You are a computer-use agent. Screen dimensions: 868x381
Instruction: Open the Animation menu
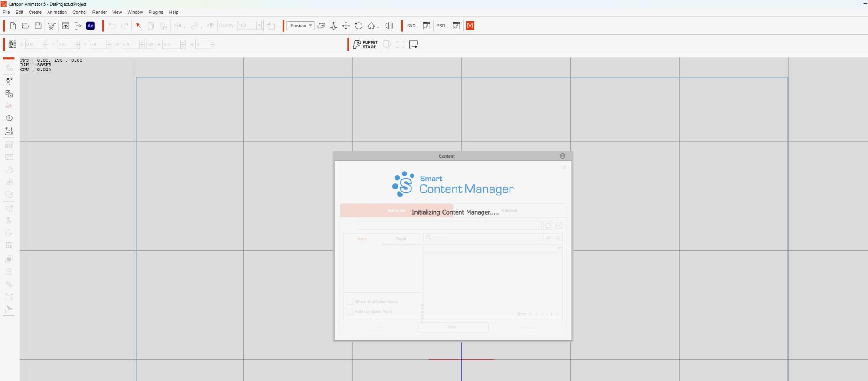click(57, 12)
